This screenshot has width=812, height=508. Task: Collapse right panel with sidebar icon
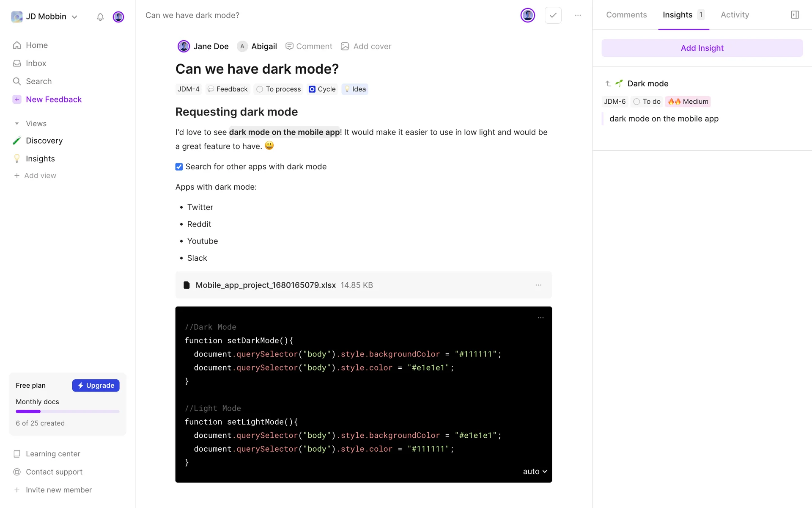pyautogui.click(x=795, y=15)
